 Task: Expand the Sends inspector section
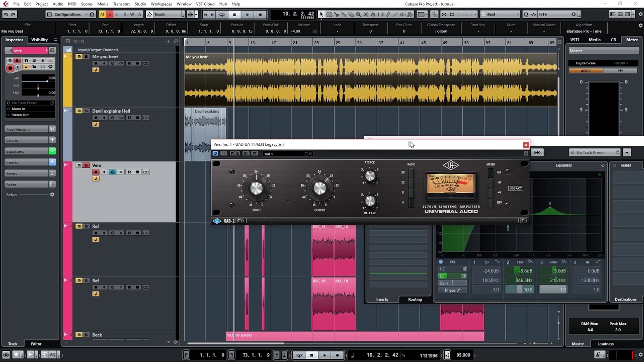click(x=30, y=173)
